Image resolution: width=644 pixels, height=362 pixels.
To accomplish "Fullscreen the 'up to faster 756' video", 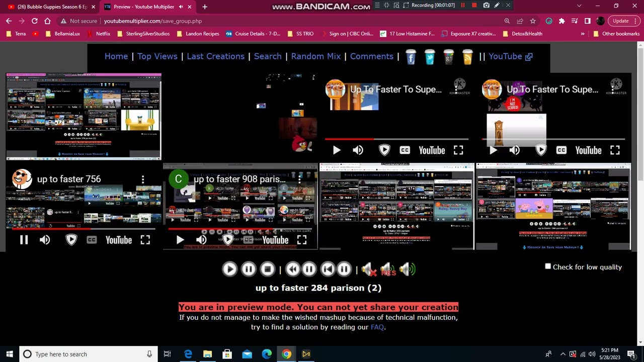I will (145, 240).
